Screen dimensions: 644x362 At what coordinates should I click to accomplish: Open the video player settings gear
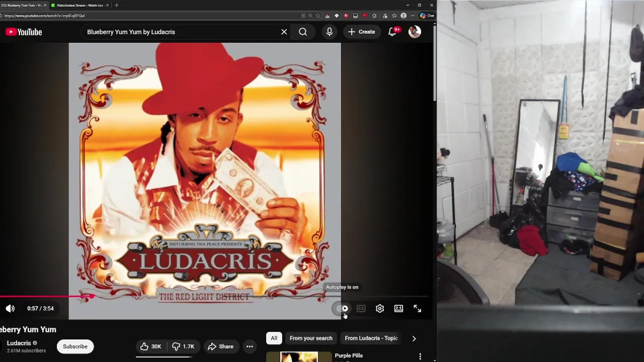coord(380,308)
